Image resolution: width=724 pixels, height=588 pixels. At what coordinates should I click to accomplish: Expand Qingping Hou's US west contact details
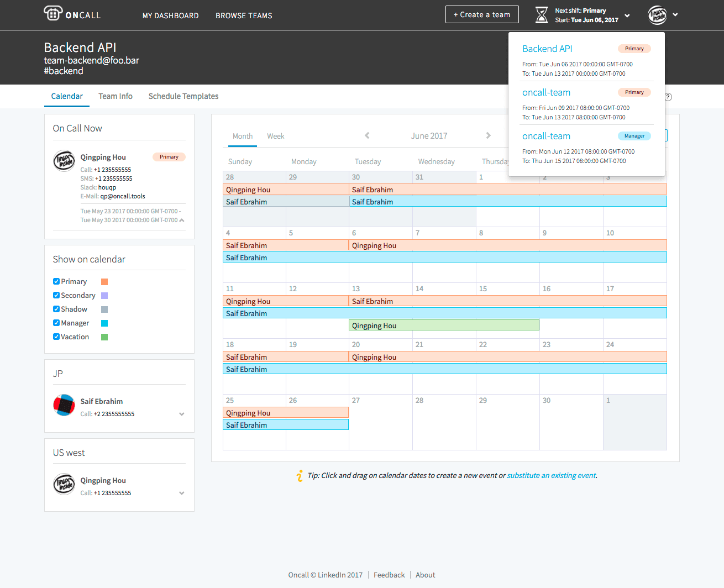coord(182,492)
